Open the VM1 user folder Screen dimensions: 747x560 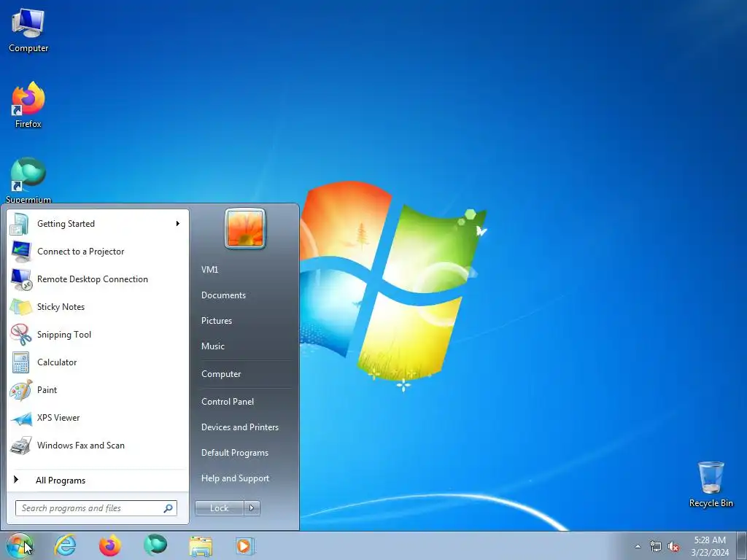[x=209, y=270]
